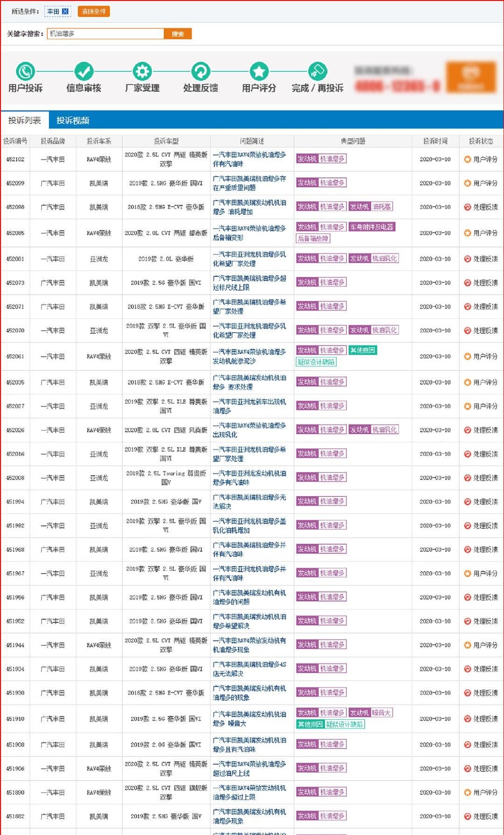
Task: Open complaint 一汽丰田亚洲龙新车出现机油增多
Action: pos(250,406)
